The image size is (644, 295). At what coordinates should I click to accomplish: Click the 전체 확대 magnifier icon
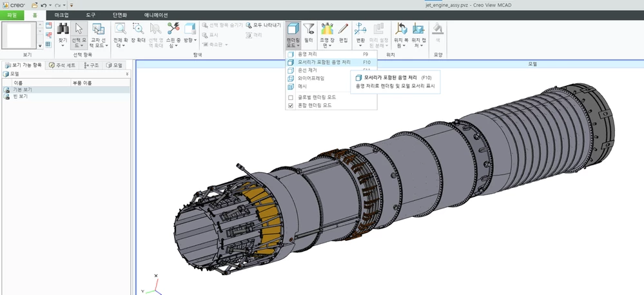click(x=121, y=29)
